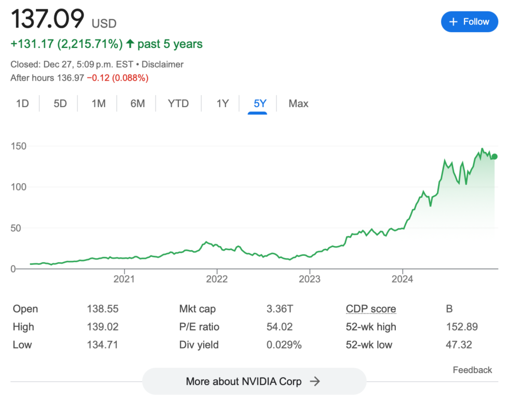532x400 pixels.
Task: Follow the NVIDIA stock
Action: tap(469, 22)
